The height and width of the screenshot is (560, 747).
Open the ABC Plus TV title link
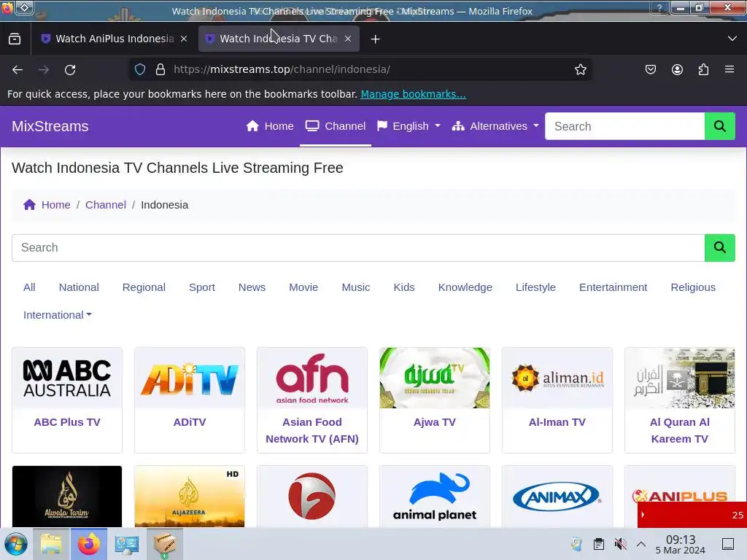[67, 422]
